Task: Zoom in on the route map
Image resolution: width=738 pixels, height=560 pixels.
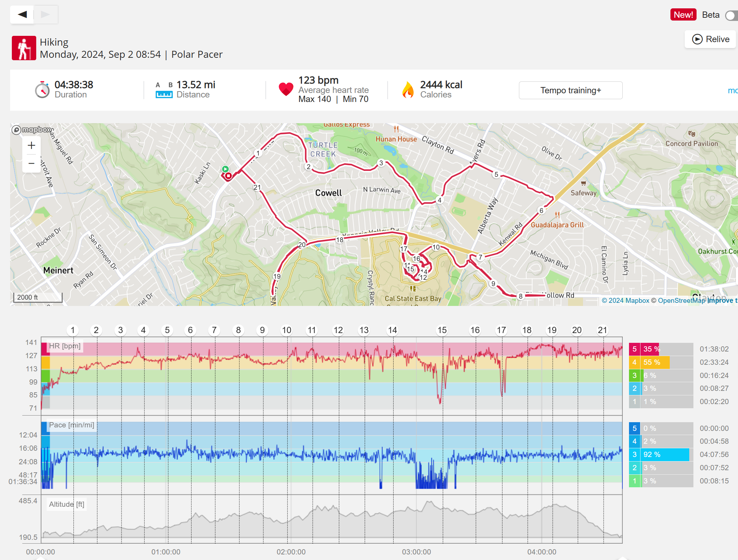Action: pos(31,145)
